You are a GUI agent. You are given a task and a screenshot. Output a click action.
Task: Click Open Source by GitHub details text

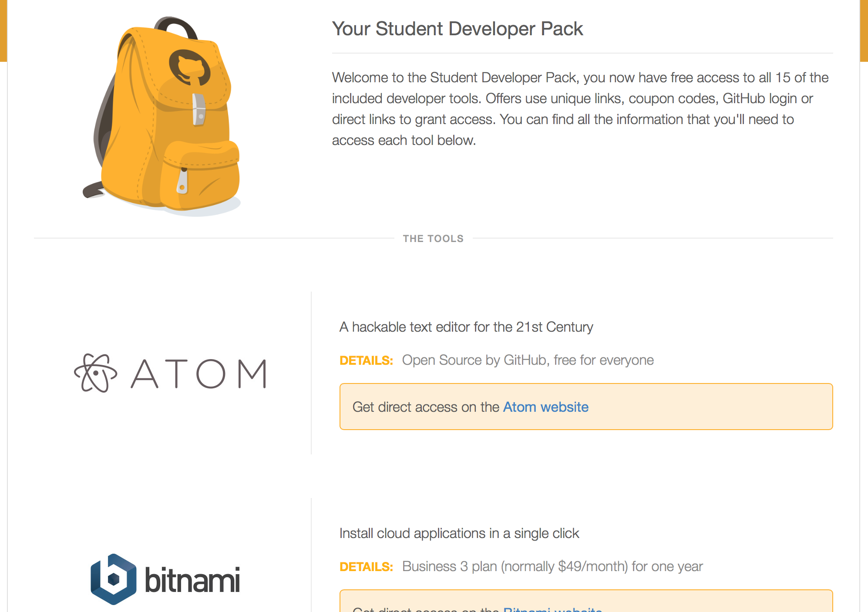click(528, 360)
